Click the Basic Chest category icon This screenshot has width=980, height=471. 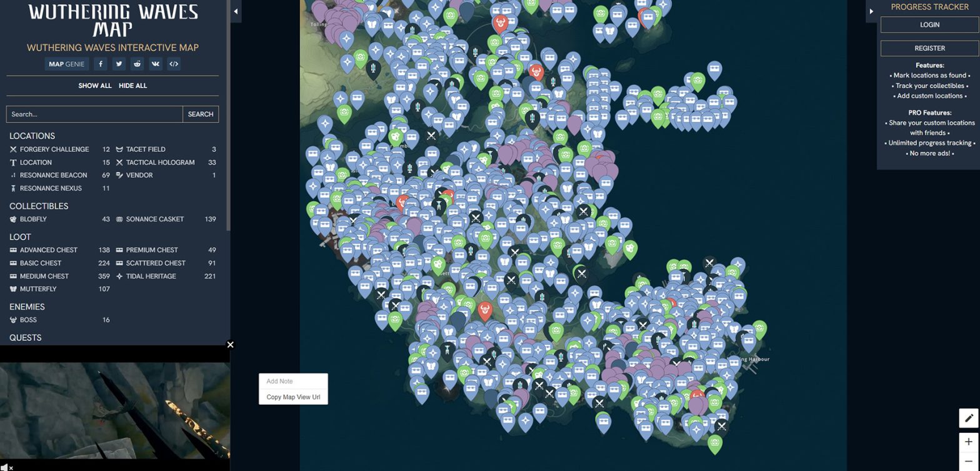(x=13, y=263)
